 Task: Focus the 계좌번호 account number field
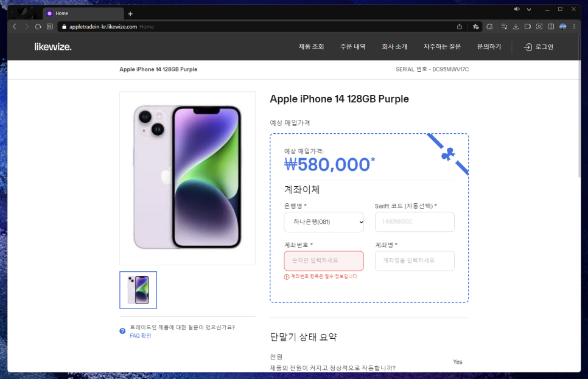(324, 261)
